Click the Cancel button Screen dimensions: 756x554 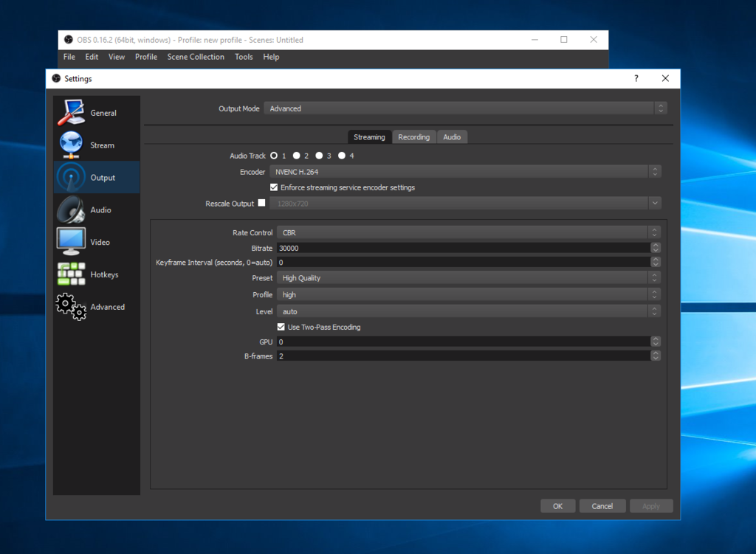602,506
